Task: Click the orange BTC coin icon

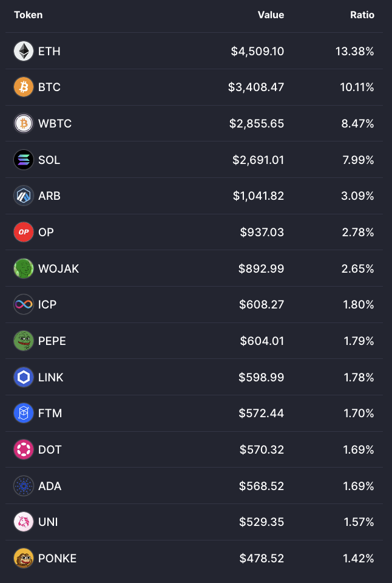Action: click(24, 87)
